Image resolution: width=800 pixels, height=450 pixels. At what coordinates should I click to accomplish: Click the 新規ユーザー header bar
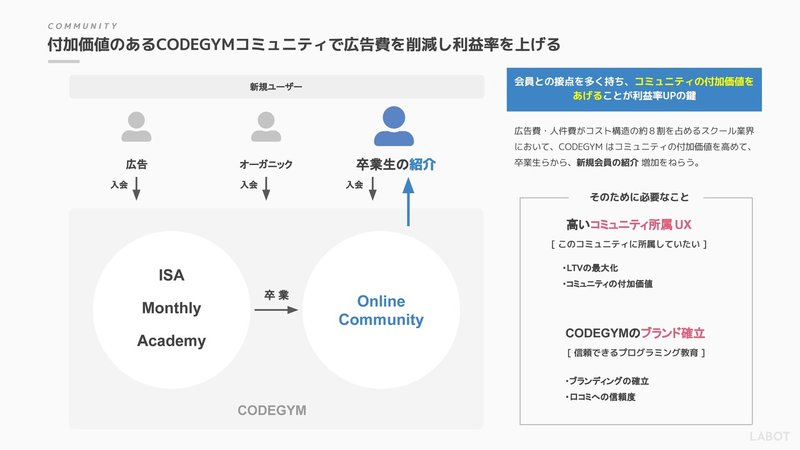tap(277, 87)
